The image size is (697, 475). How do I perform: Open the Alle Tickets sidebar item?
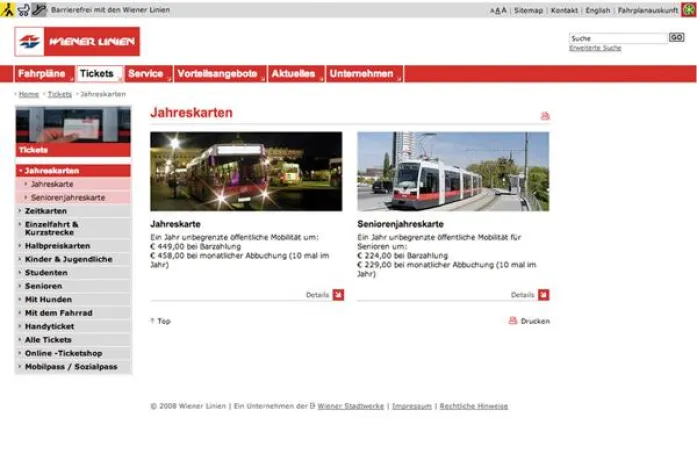(x=73, y=339)
